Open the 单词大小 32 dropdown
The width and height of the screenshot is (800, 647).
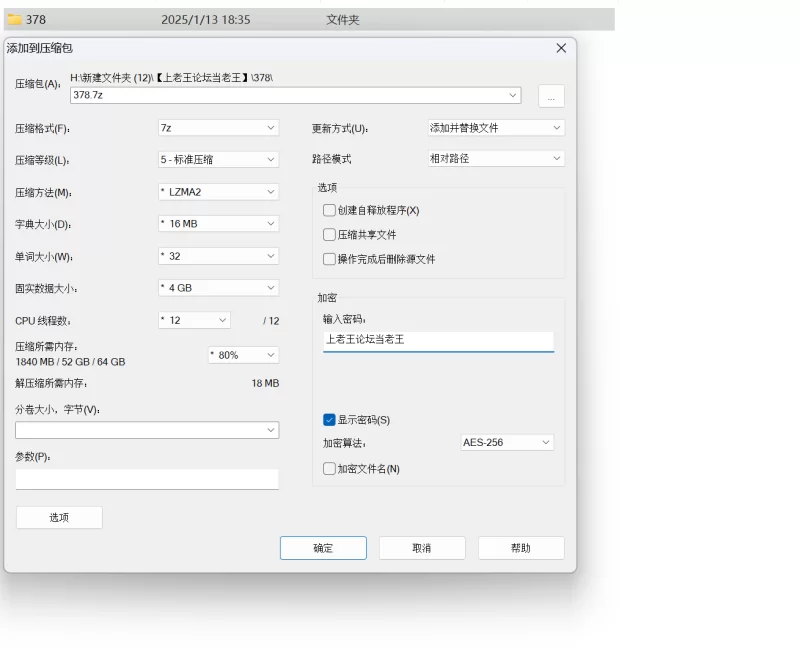[218, 256]
